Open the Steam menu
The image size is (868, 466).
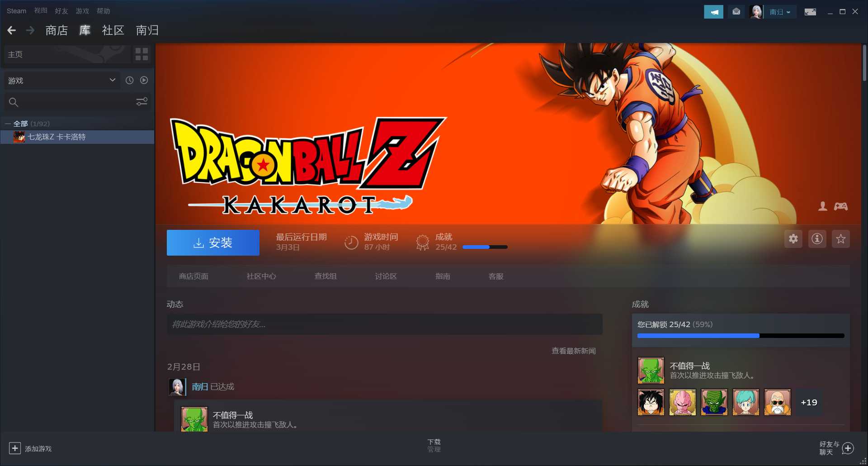pyautogui.click(x=16, y=11)
